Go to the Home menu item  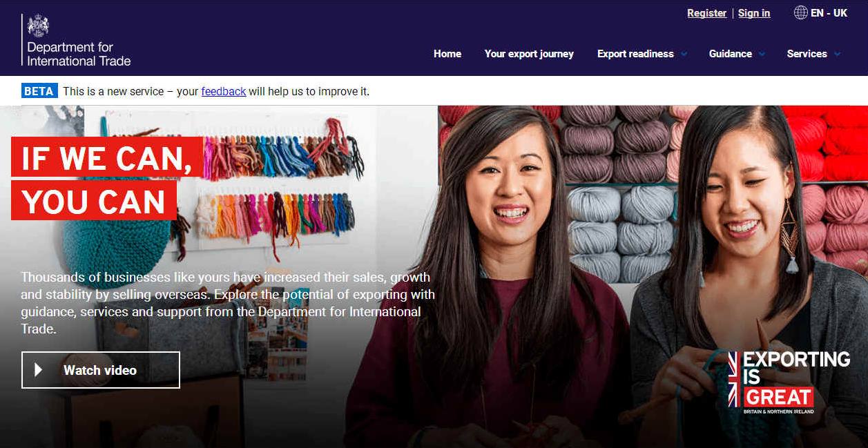coord(447,54)
